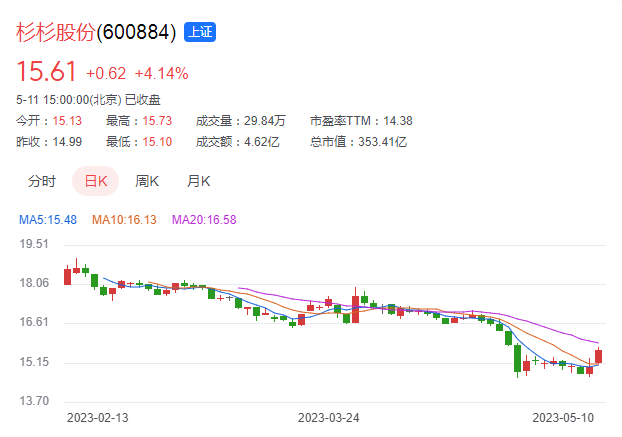622x437 pixels.
Task: Click the 总市值 353.41亿 figure
Action: [x=382, y=142]
